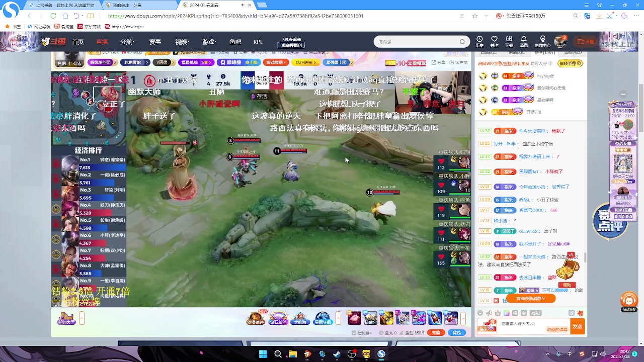Click into the Douyu search field
Screen dimensions: 644x362
[417, 42]
